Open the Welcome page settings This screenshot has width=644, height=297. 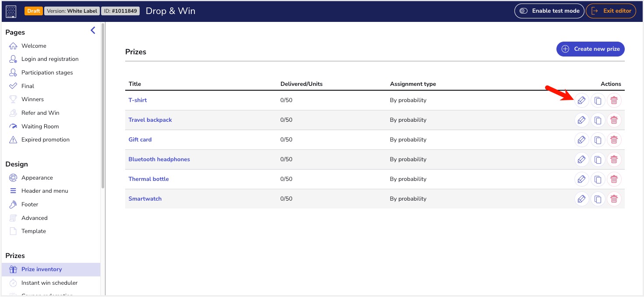point(34,46)
